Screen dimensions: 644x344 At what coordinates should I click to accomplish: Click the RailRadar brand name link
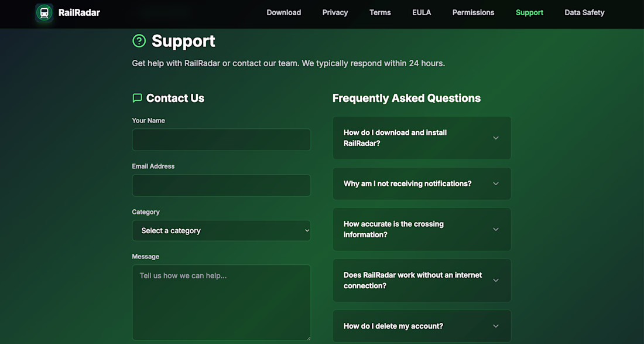click(79, 13)
